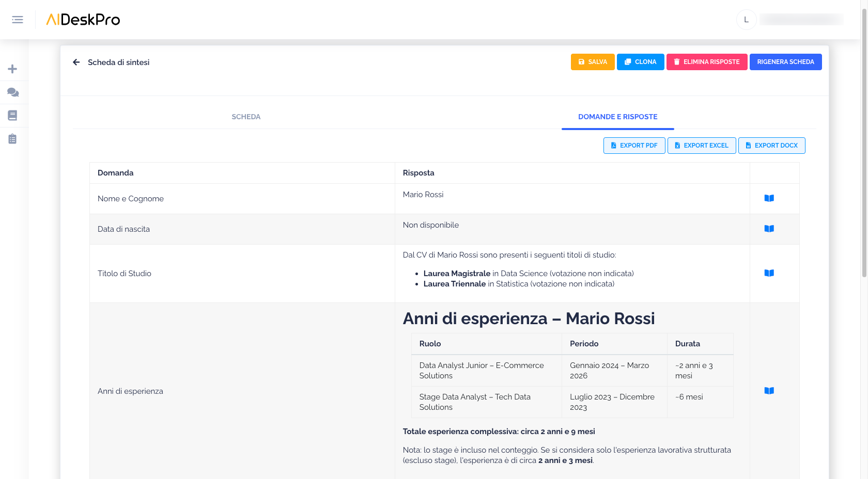This screenshot has height=479, width=868.
Task: Click the CLONA button
Action: (640, 62)
